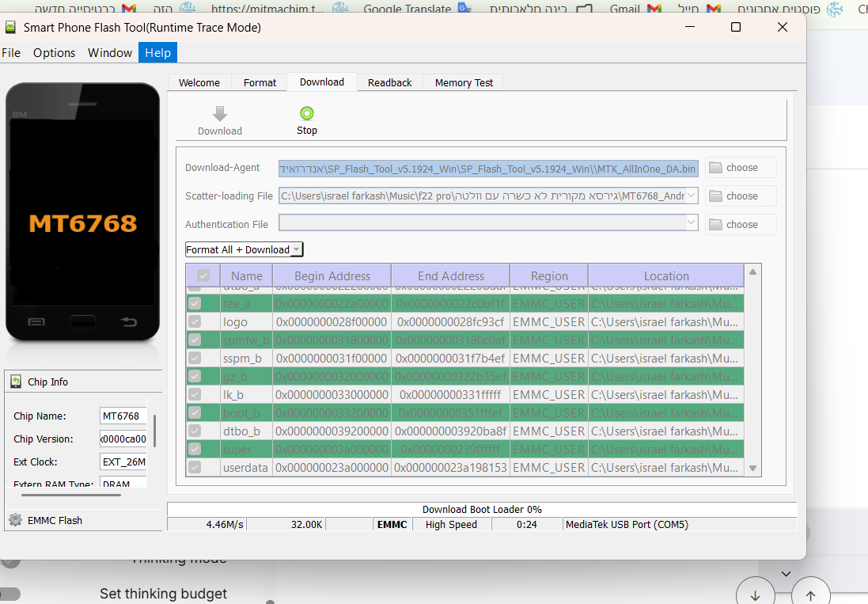Screen dimensions: 868x604
Task: Open the File menu
Action: coord(11,52)
